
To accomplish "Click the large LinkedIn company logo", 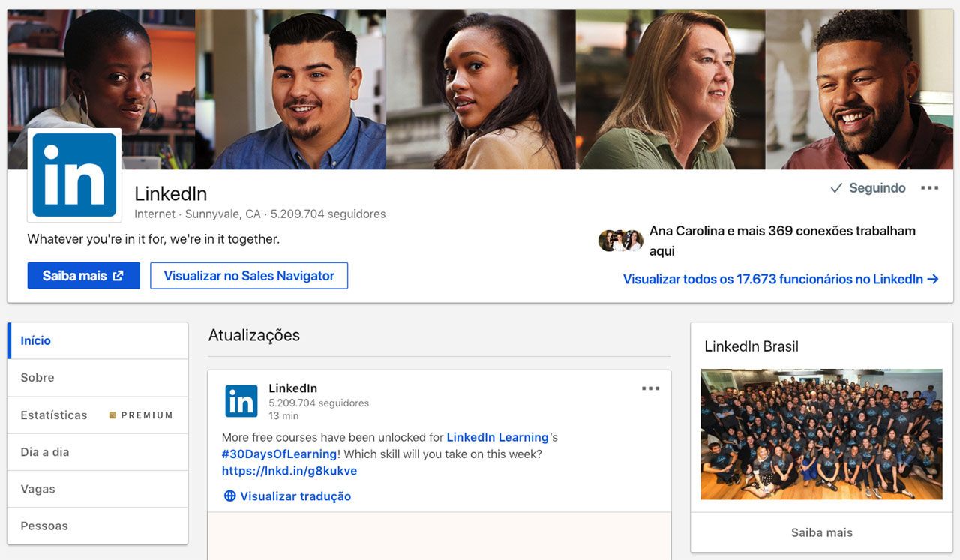I will click(74, 175).
